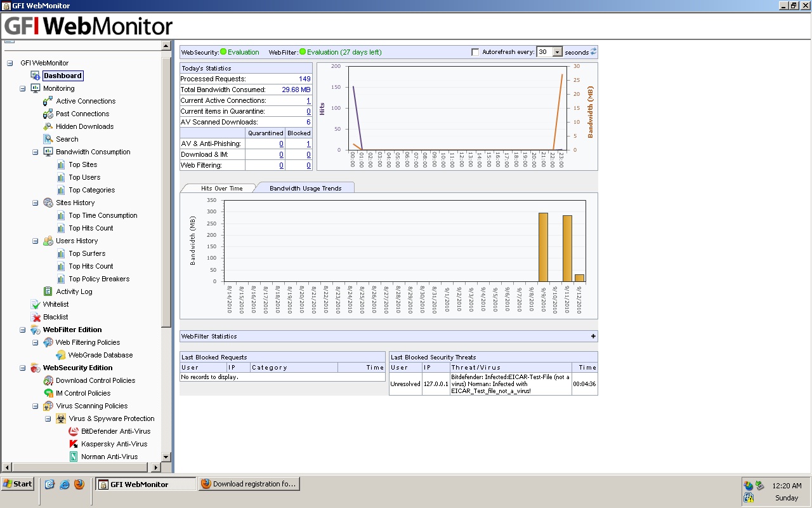The image size is (812, 508).
Task: Click the Dashboard tree icon
Action: pos(36,76)
